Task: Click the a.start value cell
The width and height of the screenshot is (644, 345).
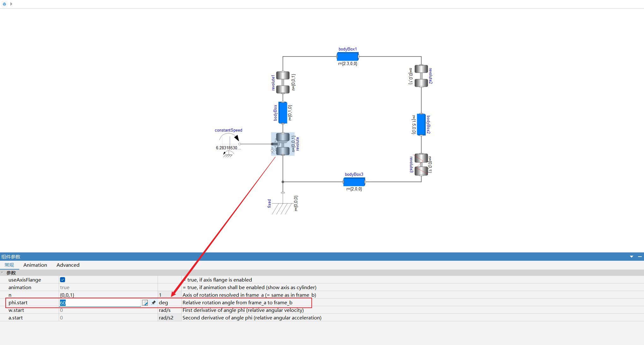Action: point(108,318)
